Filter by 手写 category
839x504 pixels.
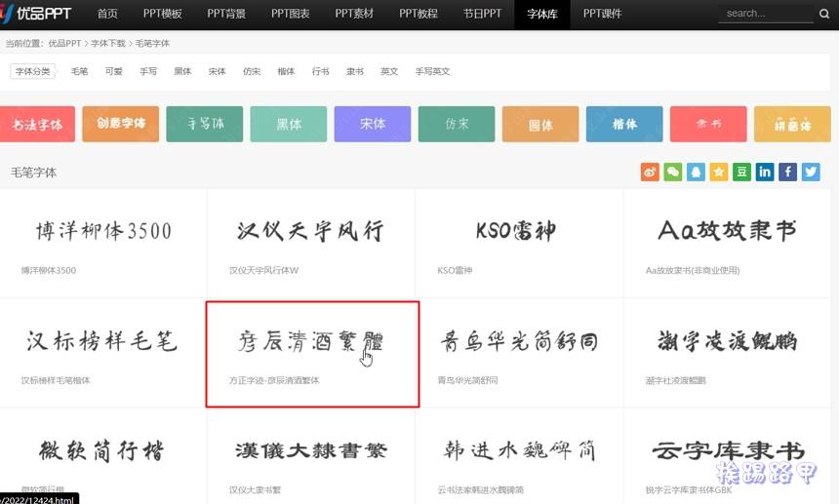click(x=148, y=71)
